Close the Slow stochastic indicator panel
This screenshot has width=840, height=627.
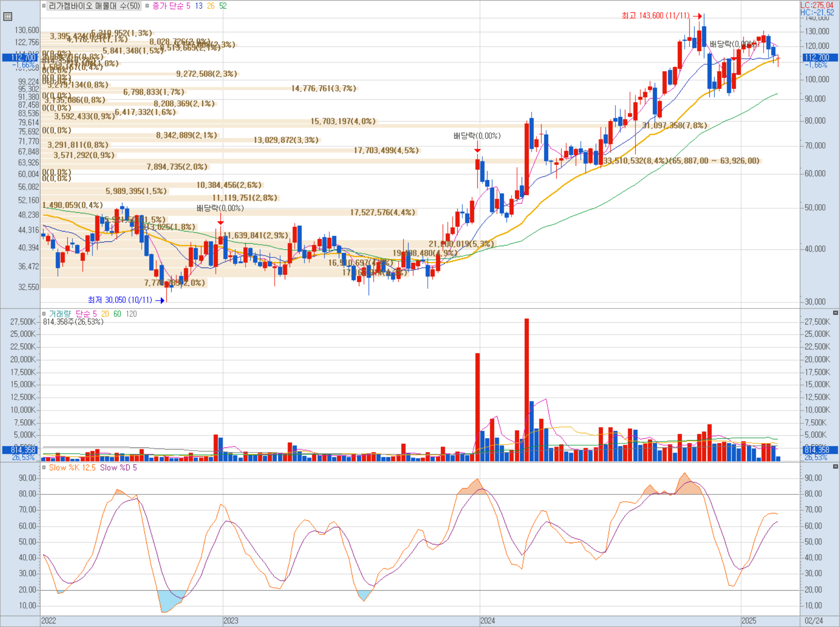[835, 467]
